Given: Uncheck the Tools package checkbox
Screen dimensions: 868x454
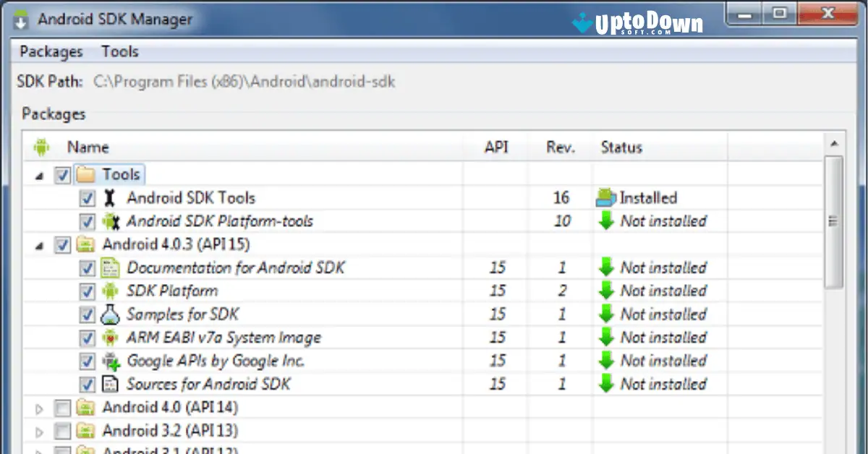Looking at the screenshot, I should point(63,174).
